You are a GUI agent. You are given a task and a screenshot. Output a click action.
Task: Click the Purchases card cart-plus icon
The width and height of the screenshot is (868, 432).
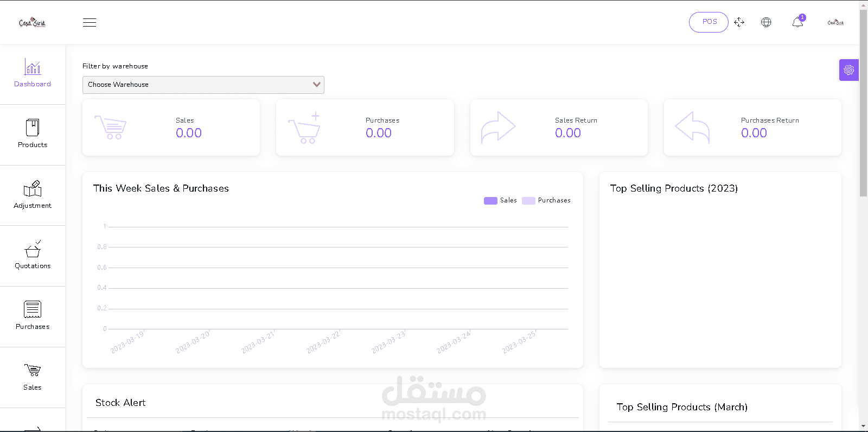[304, 128]
